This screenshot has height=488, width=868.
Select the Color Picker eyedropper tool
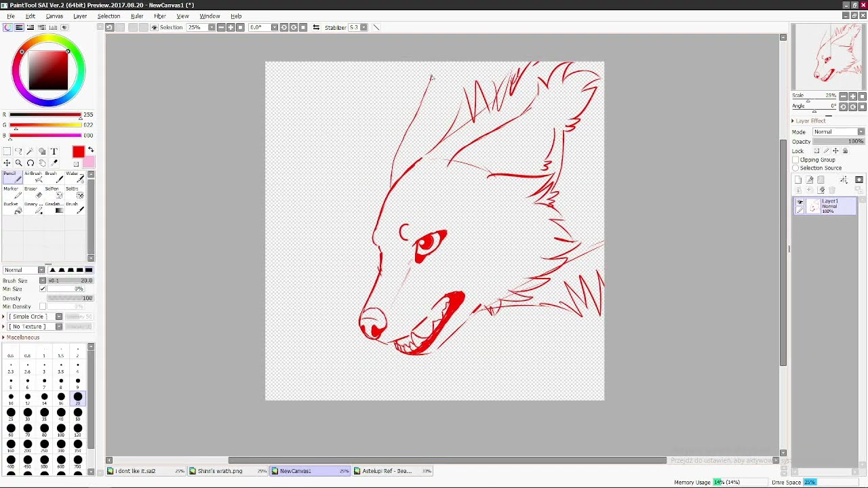(54, 163)
